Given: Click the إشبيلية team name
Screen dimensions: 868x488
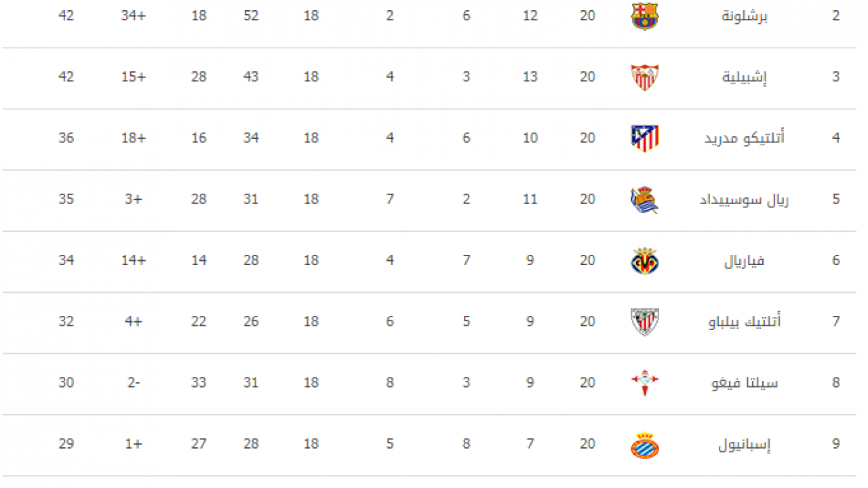Looking at the screenshot, I should pyautogui.click(x=744, y=77).
